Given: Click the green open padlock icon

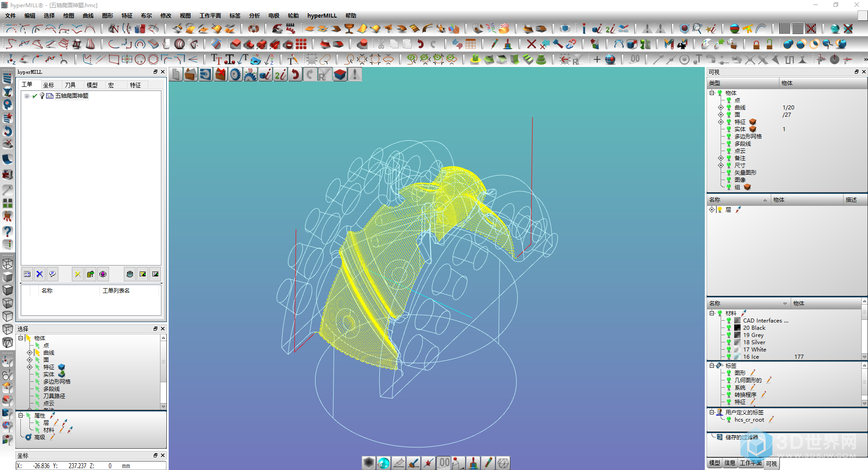Looking at the screenshot, I should point(769,44).
